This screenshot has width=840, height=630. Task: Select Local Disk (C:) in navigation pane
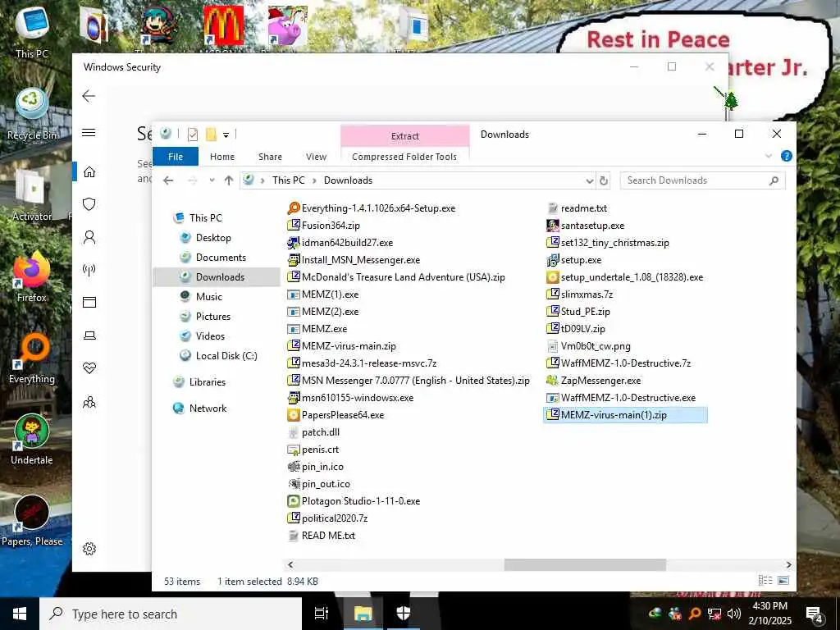click(226, 356)
